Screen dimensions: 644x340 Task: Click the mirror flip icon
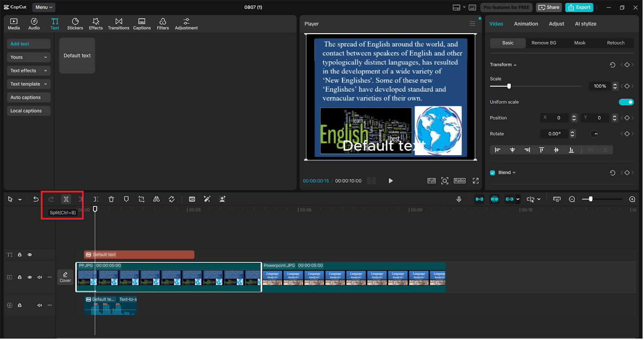click(157, 199)
